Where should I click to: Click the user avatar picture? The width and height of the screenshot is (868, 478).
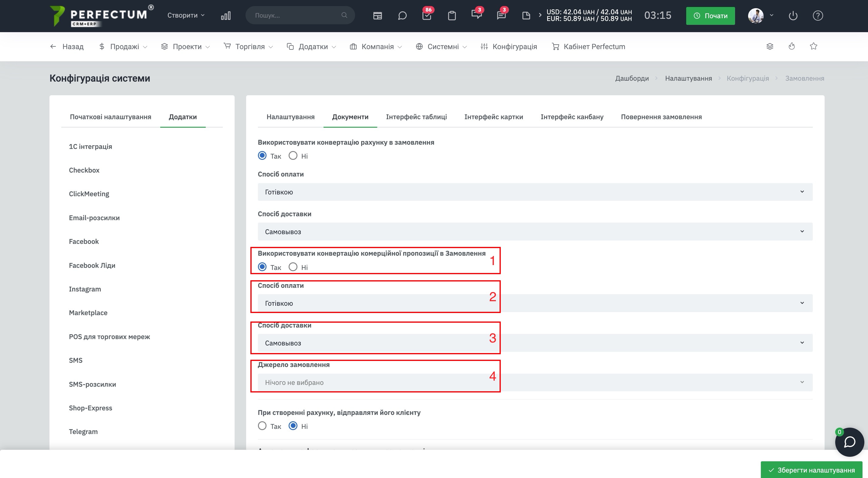[x=756, y=15]
